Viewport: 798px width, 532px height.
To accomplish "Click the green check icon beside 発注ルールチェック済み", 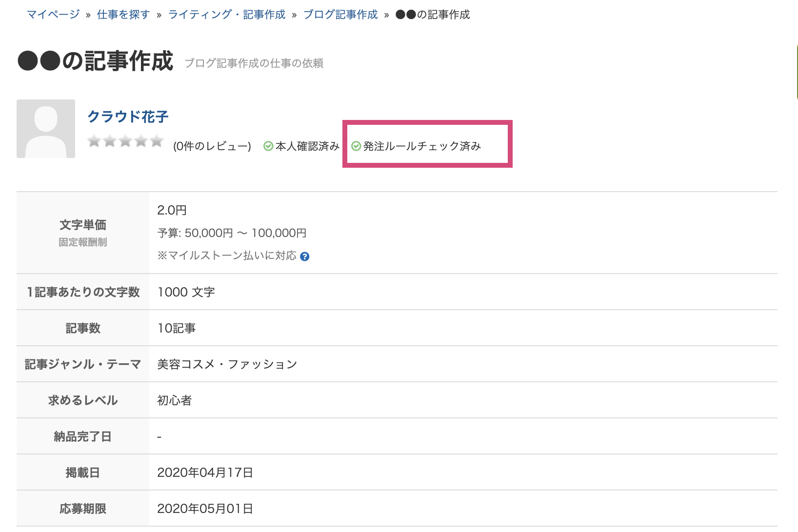I will (x=356, y=146).
